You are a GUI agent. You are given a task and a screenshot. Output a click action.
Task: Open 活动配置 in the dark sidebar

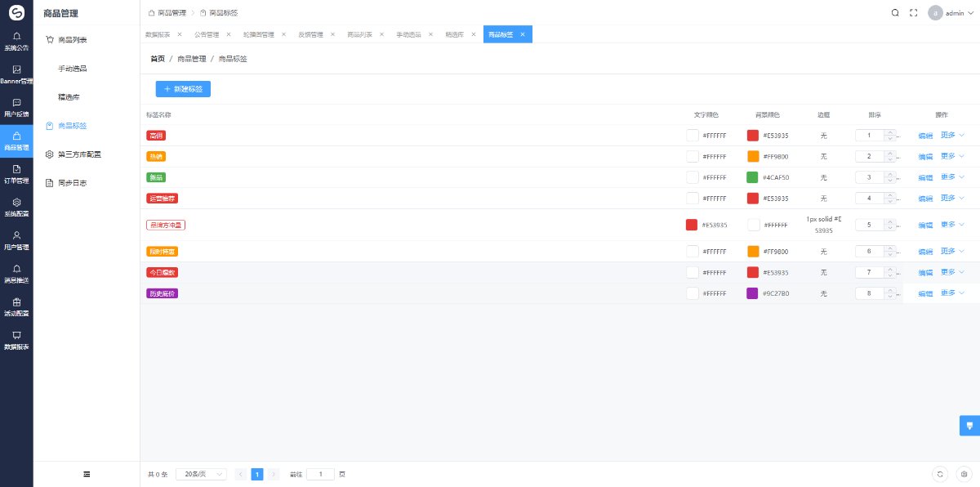(16, 307)
